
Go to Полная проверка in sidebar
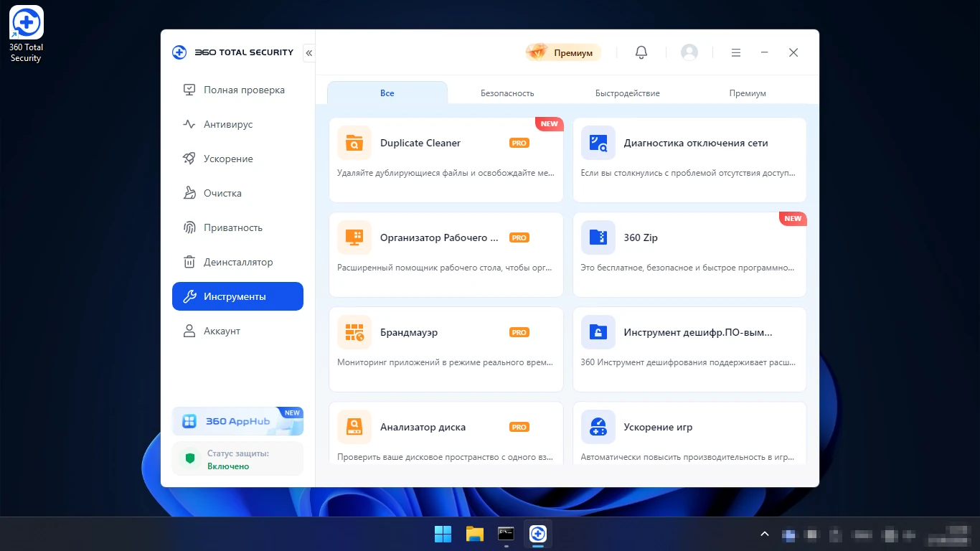tap(237, 90)
